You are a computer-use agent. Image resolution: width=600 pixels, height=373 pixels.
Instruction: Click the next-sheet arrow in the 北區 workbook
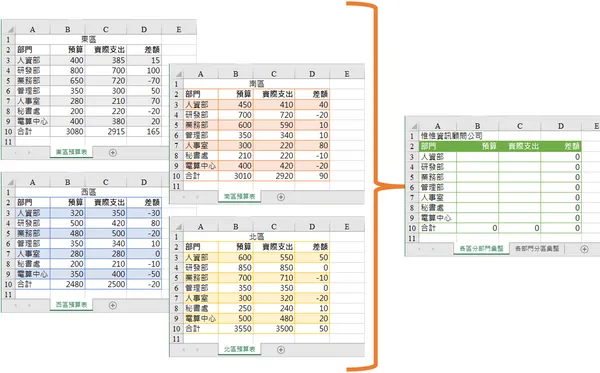click(x=198, y=350)
